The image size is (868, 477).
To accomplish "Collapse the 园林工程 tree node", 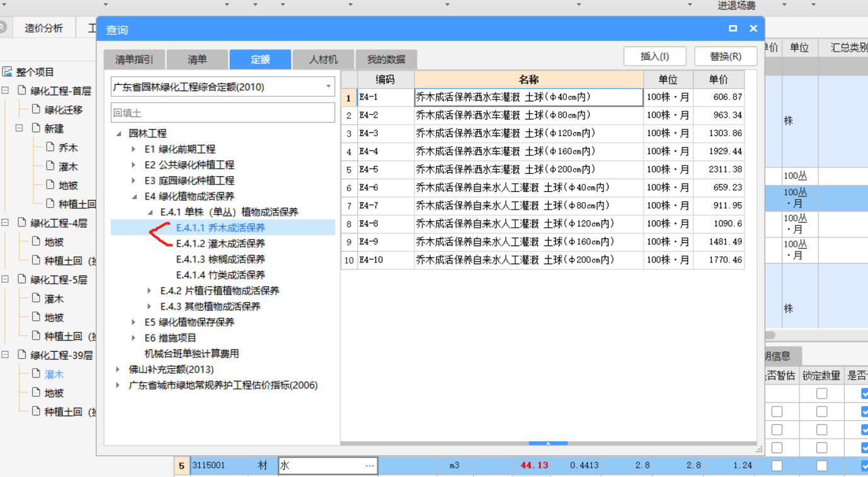I will [118, 133].
